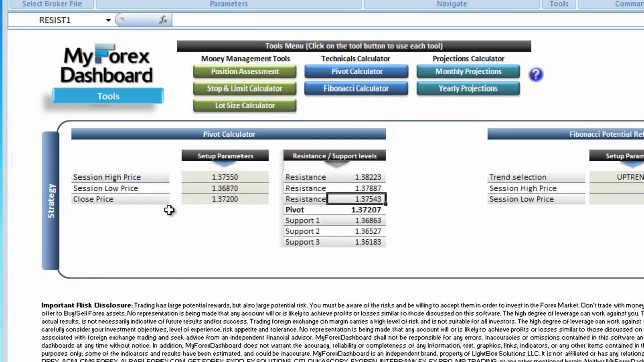Click Support 2 value 1.36527
644x362 pixels.
[368, 231]
